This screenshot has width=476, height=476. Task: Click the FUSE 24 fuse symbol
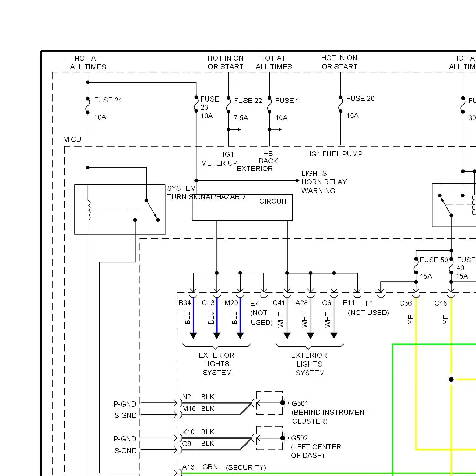click(x=88, y=106)
